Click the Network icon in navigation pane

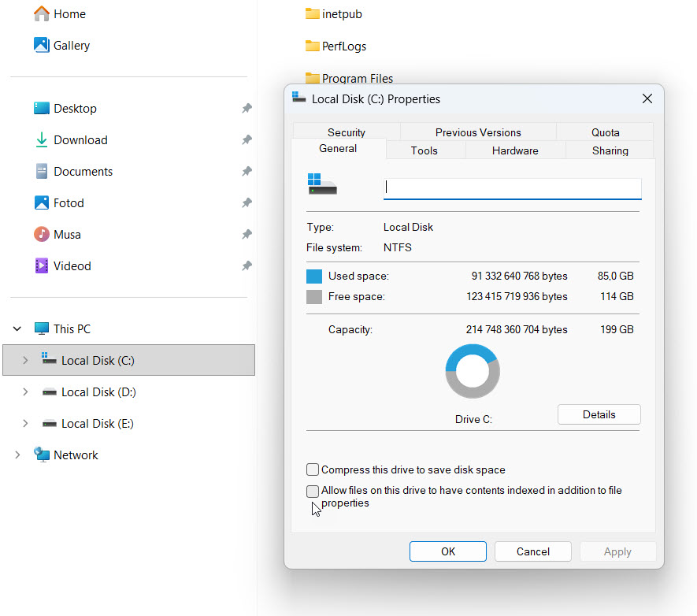[42, 455]
